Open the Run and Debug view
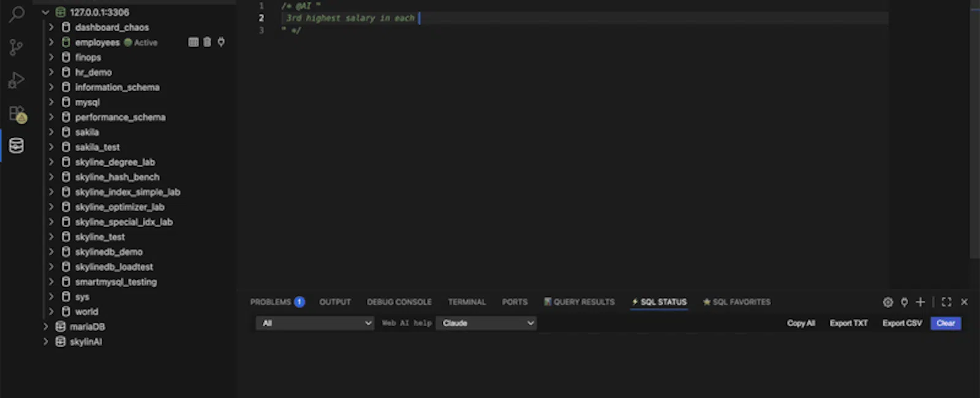 point(17,80)
